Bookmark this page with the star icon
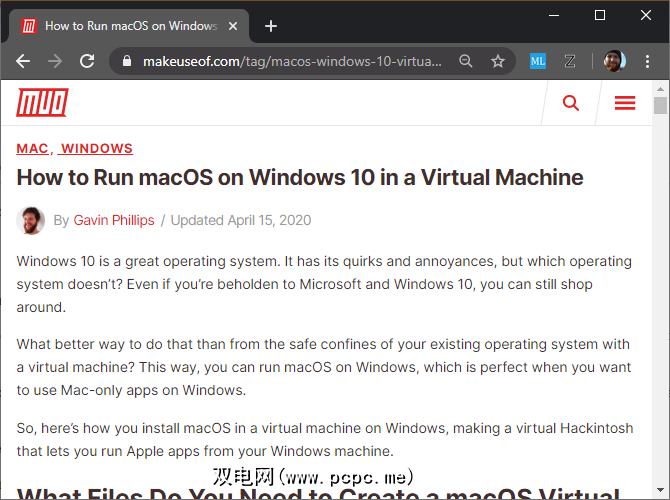Screen dimensions: 670x500 pyautogui.click(x=498, y=61)
